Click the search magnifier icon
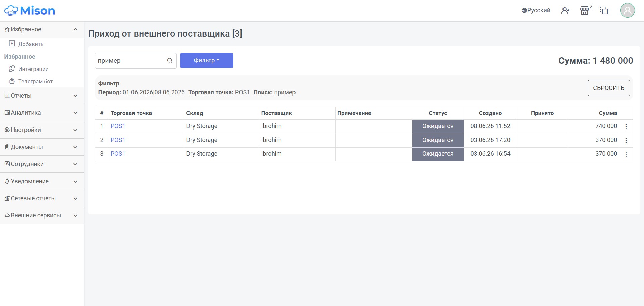The image size is (644, 306). (170, 61)
